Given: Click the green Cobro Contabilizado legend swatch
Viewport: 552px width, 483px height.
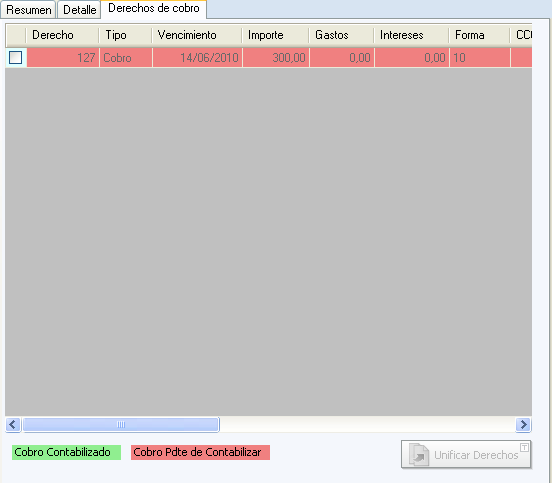Looking at the screenshot, I should point(66,452).
